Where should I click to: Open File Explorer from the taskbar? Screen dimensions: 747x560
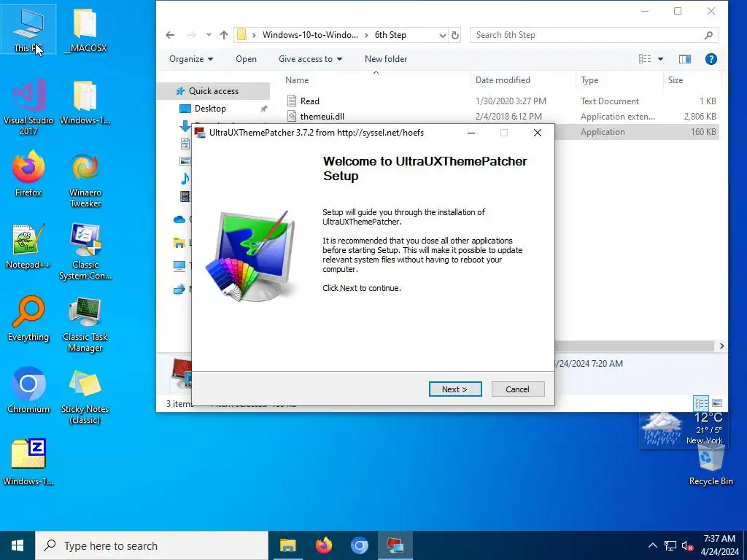click(287, 545)
